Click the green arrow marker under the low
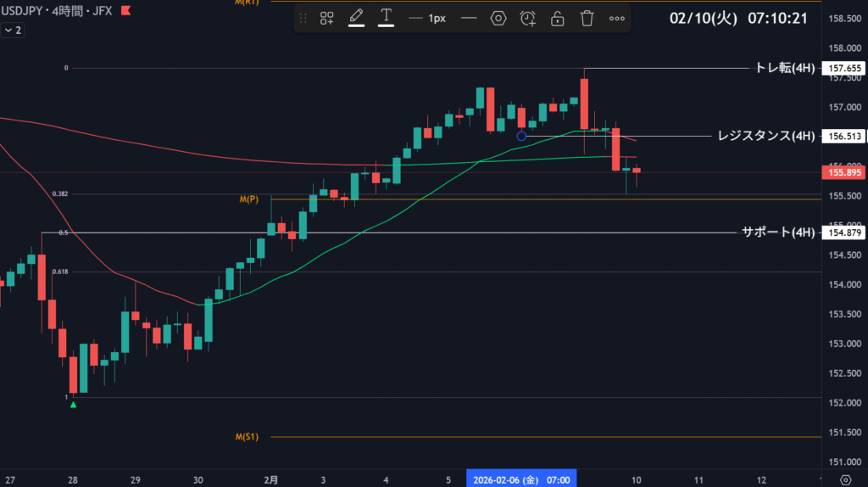 point(73,405)
